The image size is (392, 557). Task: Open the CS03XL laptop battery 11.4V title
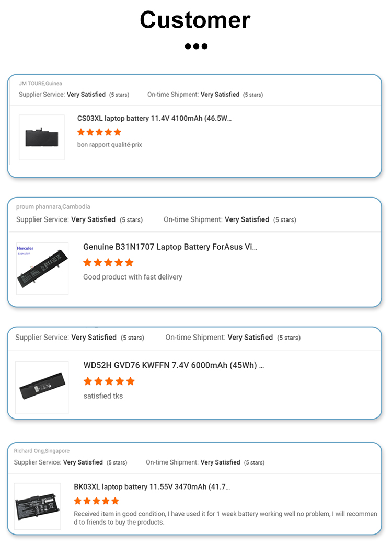(x=154, y=119)
